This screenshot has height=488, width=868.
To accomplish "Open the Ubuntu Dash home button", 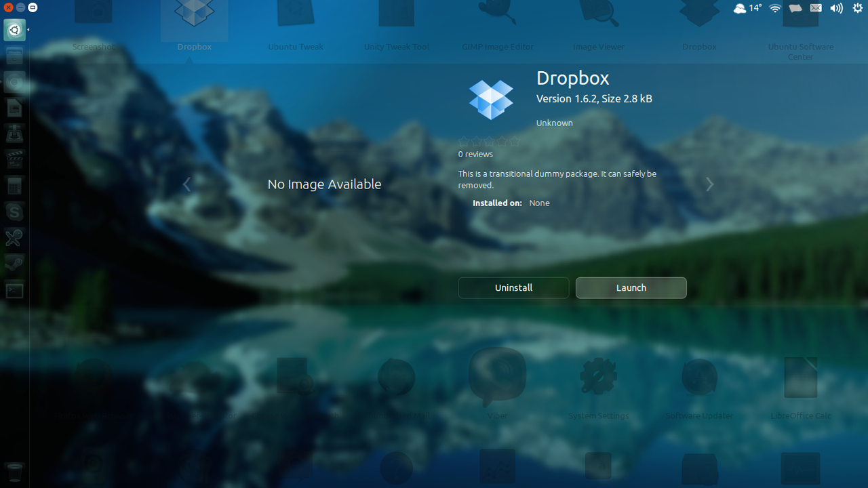I will (15, 30).
